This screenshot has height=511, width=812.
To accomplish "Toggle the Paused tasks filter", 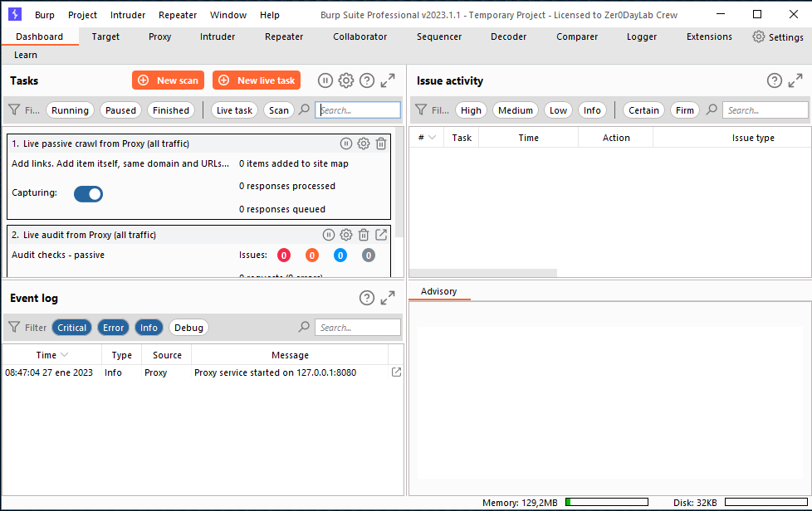I will tap(120, 110).
